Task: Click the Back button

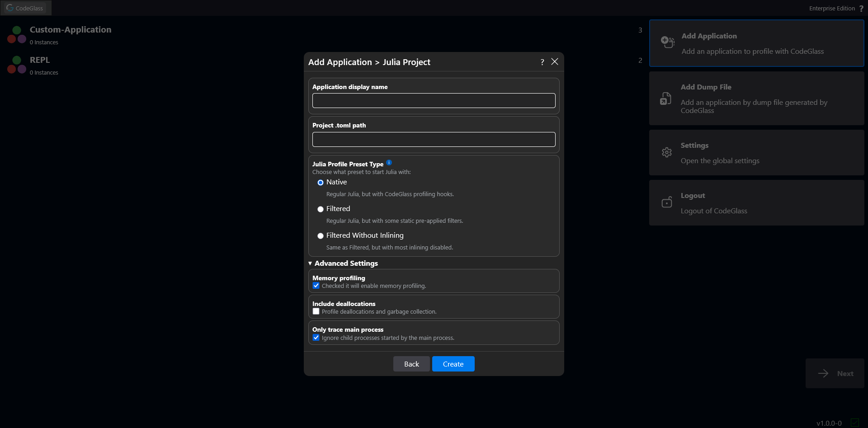Action: point(411,364)
